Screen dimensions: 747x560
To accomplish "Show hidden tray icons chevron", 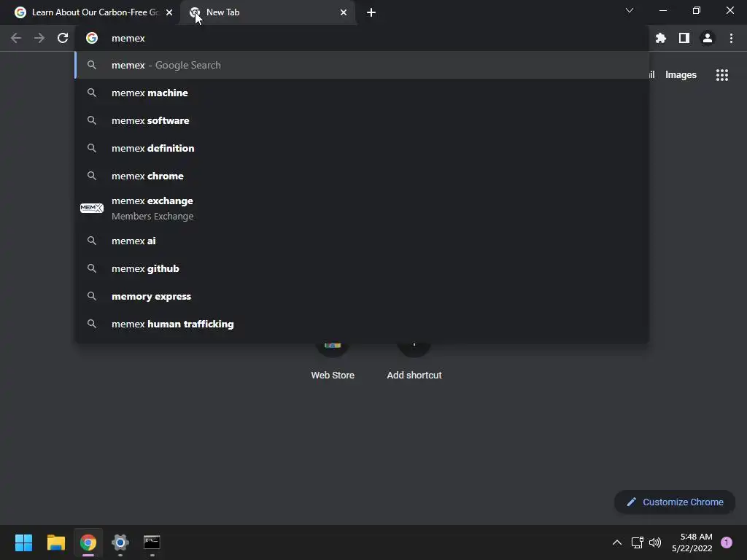I will pos(617,542).
